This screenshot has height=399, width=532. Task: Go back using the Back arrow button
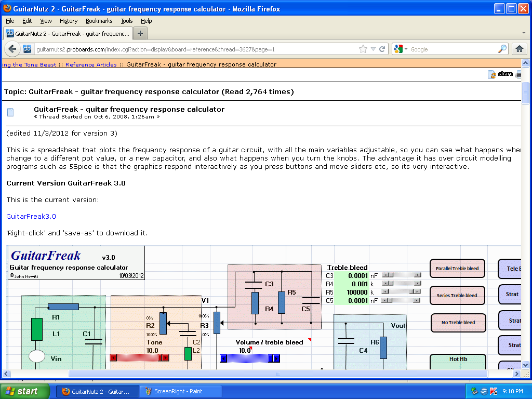tap(12, 49)
